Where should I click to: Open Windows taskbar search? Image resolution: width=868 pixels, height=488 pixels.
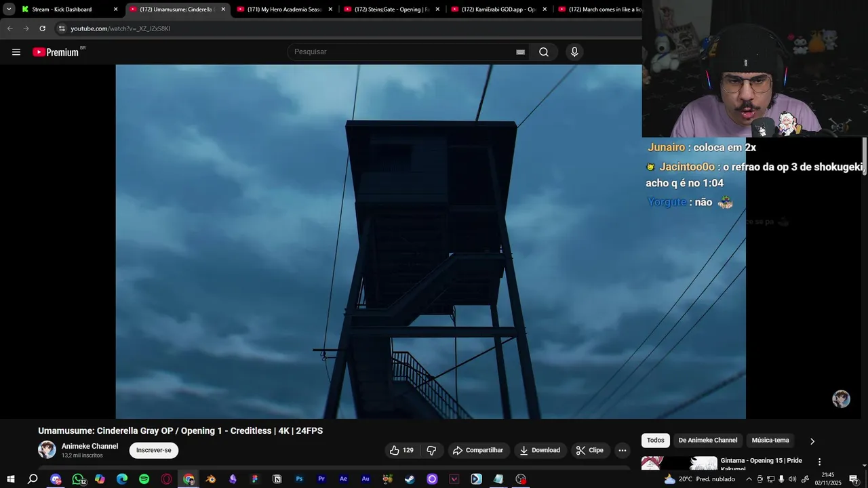pyautogui.click(x=33, y=479)
